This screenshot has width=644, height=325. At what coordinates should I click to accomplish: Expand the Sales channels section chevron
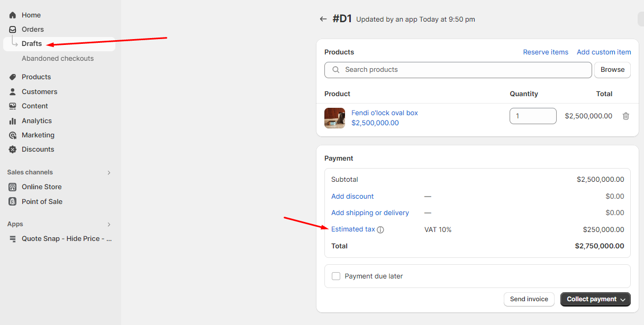pos(109,172)
